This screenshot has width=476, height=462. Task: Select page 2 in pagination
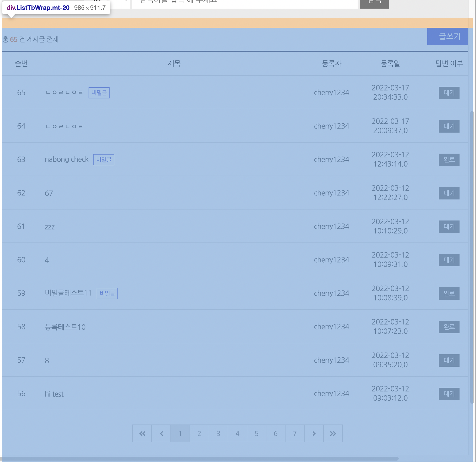click(x=199, y=433)
